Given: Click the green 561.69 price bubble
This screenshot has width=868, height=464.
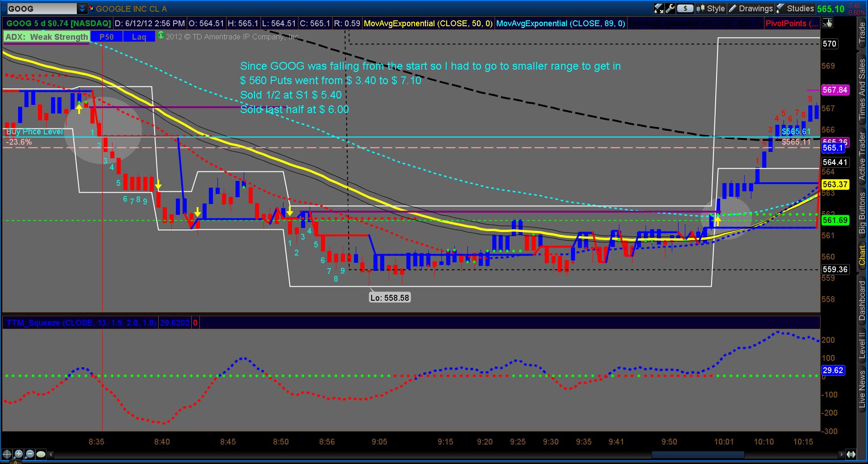Looking at the screenshot, I should click(x=835, y=220).
